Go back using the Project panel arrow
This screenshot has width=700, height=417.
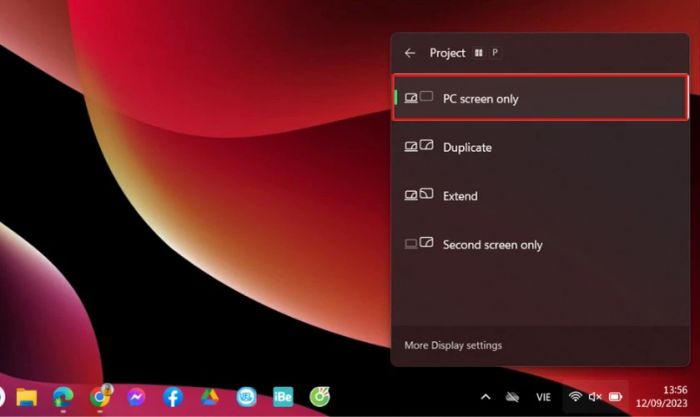410,53
